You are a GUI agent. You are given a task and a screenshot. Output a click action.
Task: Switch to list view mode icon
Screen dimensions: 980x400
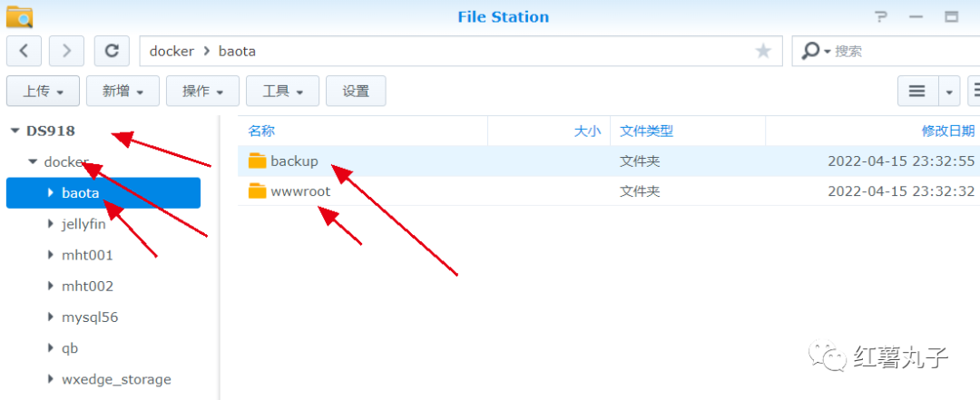(x=916, y=92)
